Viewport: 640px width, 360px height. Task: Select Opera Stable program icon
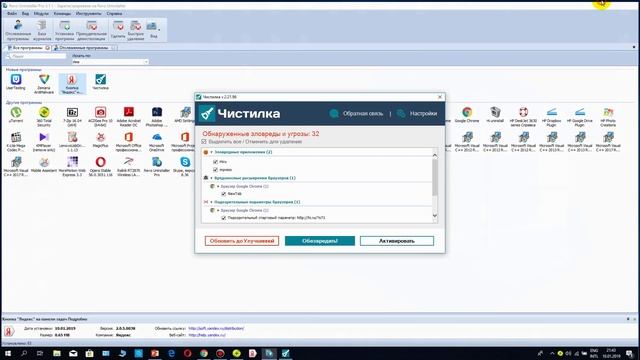pyautogui.click(x=100, y=167)
